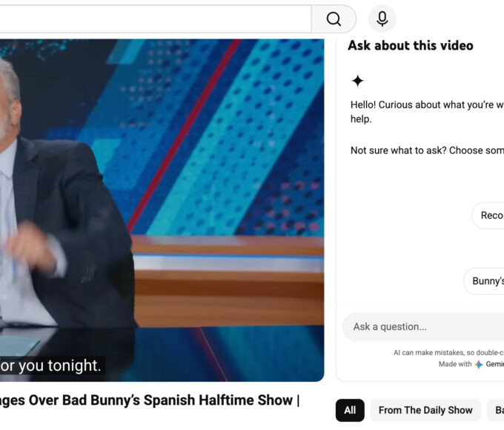
Task: Focus the search text field at top
Action: [x=148, y=19]
